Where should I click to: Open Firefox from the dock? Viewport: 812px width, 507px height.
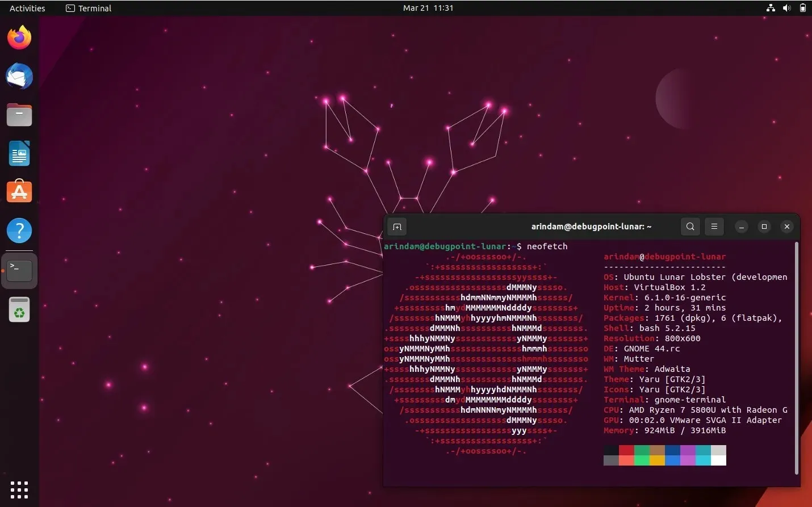pos(19,36)
